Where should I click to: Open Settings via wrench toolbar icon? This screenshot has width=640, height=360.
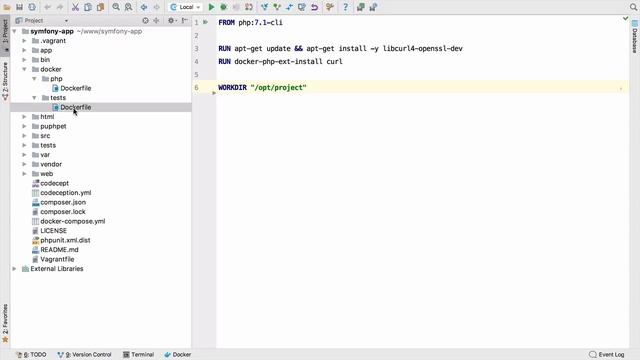(x=330, y=7)
